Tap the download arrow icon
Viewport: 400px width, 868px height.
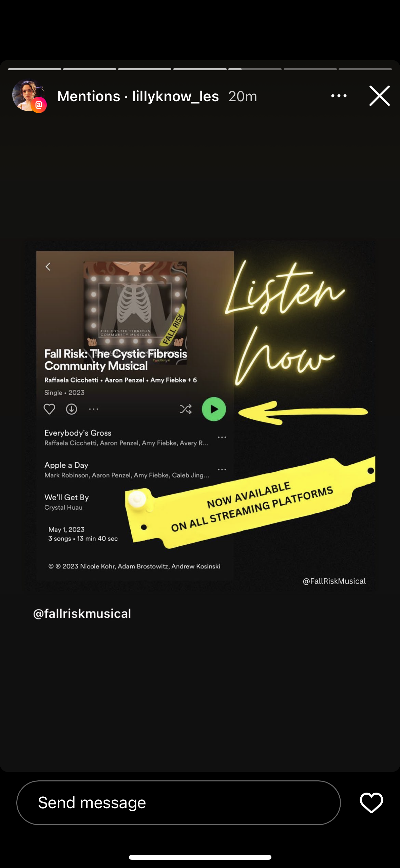pos(71,409)
